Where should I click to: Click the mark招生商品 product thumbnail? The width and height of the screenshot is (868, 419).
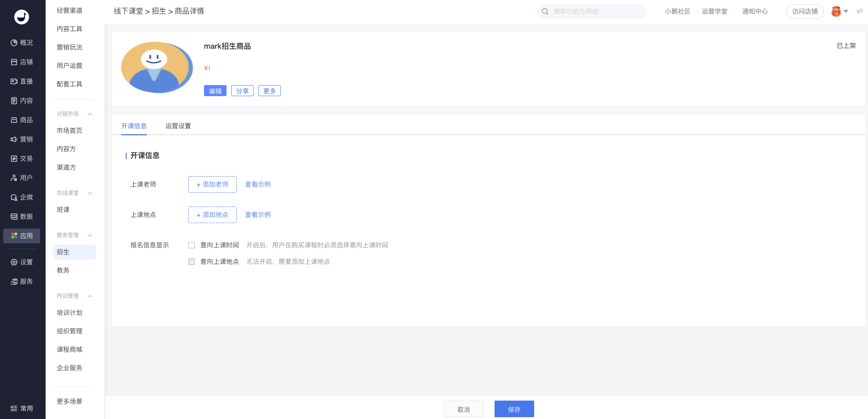click(157, 67)
